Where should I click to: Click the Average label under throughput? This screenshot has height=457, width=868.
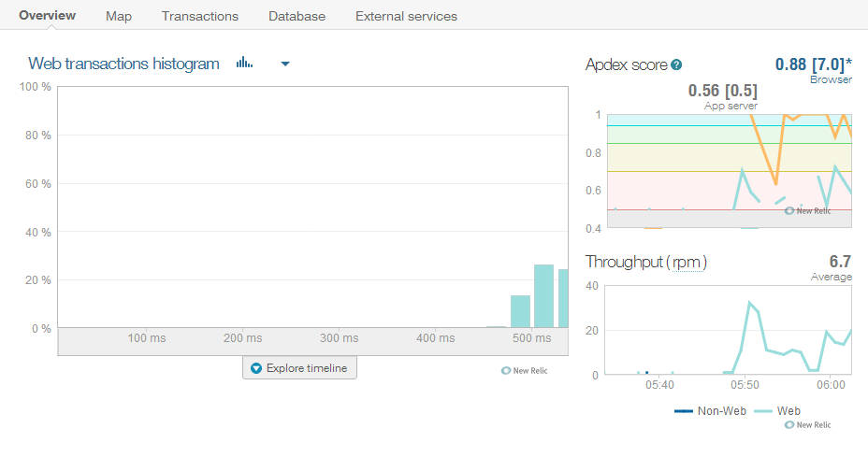(831, 277)
